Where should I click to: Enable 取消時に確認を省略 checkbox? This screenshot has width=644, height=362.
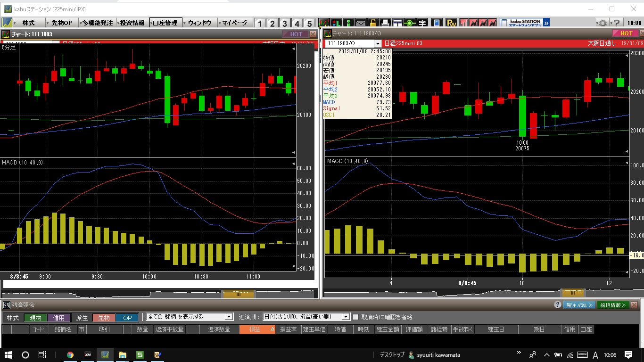point(356,317)
